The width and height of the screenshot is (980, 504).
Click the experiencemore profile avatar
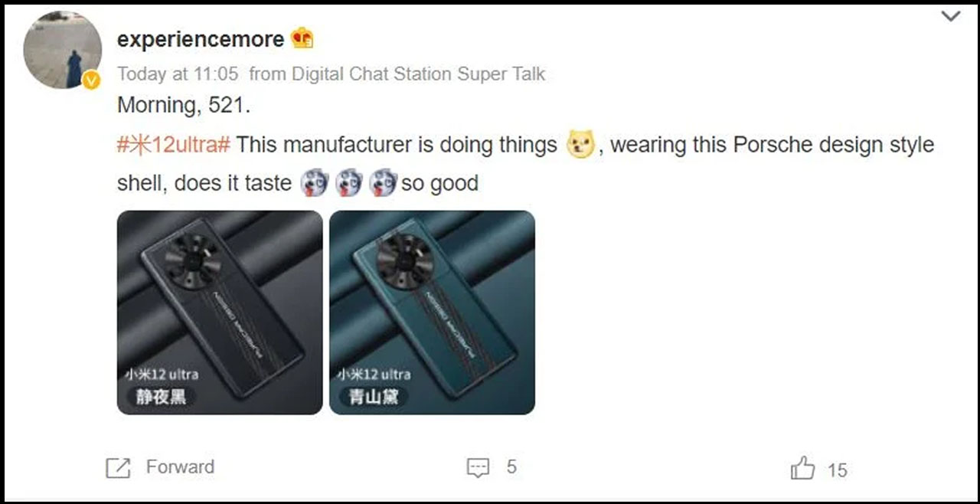coord(63,51)
